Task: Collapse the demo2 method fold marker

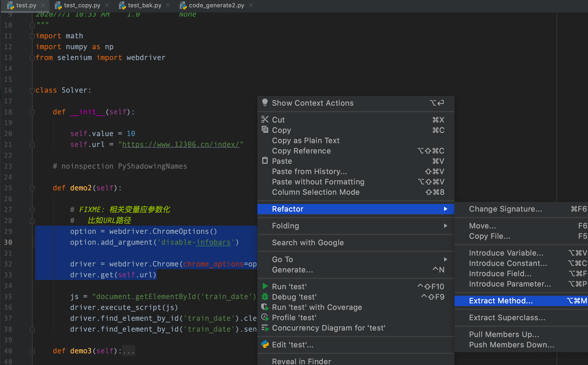Action: 32,188
